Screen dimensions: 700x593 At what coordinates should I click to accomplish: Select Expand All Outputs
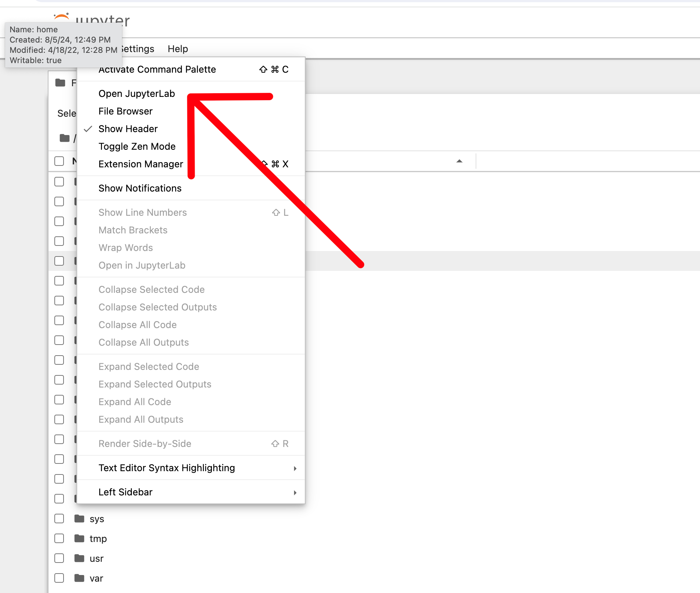tap(191, 419)
